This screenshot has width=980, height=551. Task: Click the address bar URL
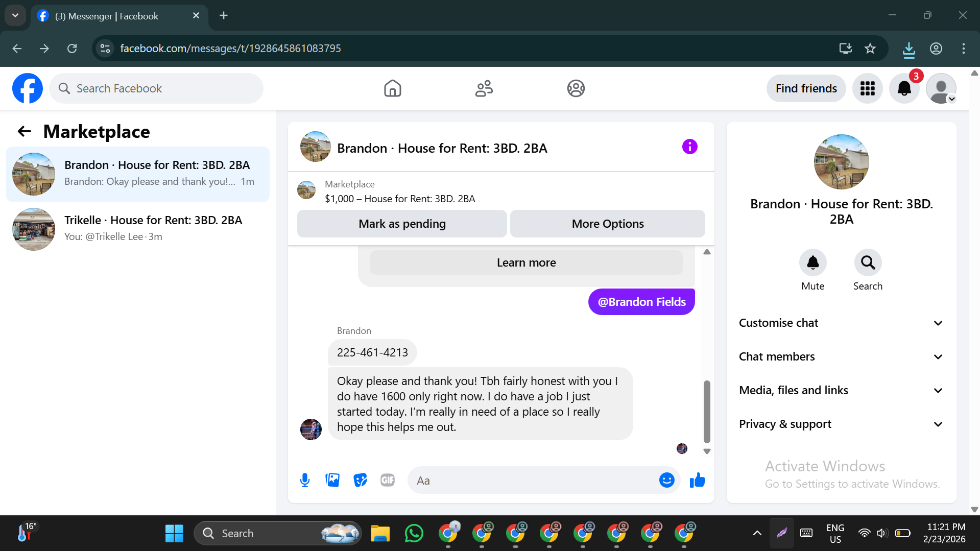(x=230, y=49)
